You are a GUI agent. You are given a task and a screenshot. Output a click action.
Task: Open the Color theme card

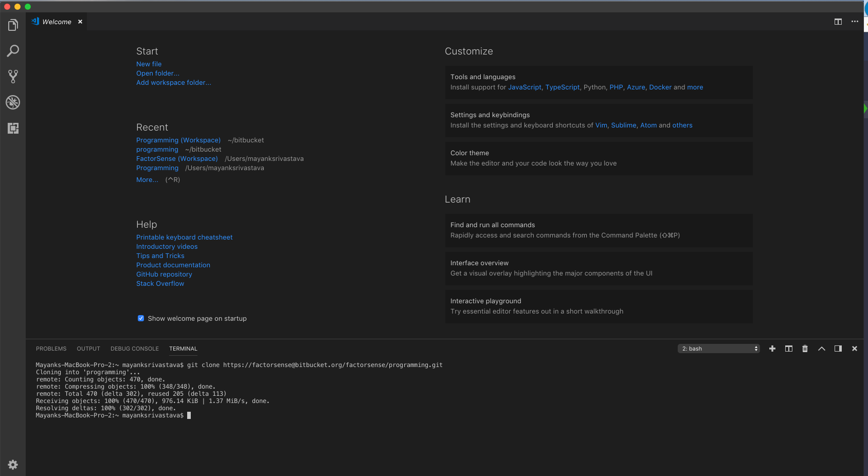(x=599, y=158)
